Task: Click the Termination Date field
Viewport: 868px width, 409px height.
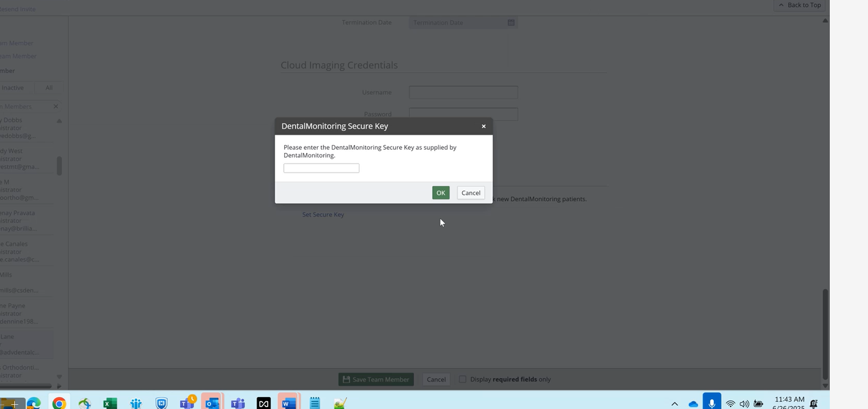Action: coord(457,23)
